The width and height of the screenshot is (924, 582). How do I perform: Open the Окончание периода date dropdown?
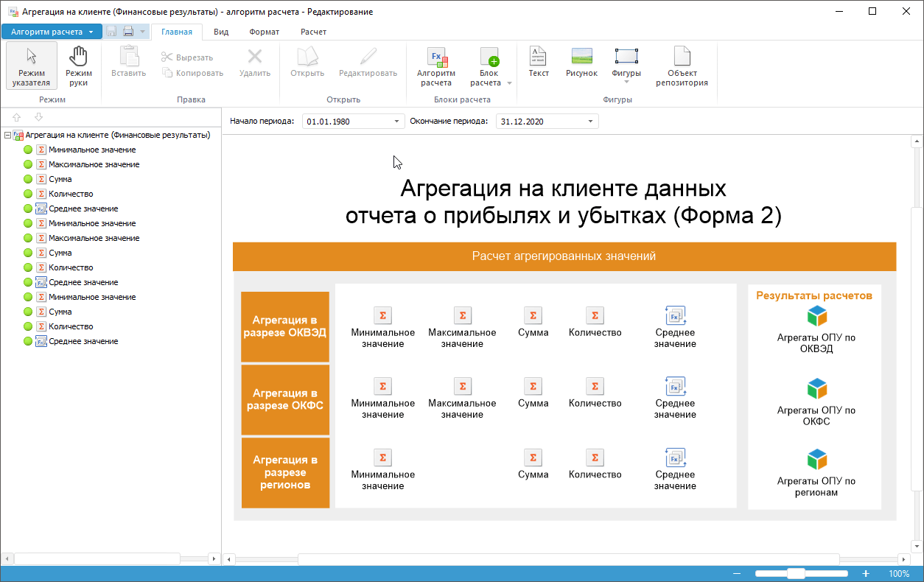pyautogui.click(x=590, y=122)
